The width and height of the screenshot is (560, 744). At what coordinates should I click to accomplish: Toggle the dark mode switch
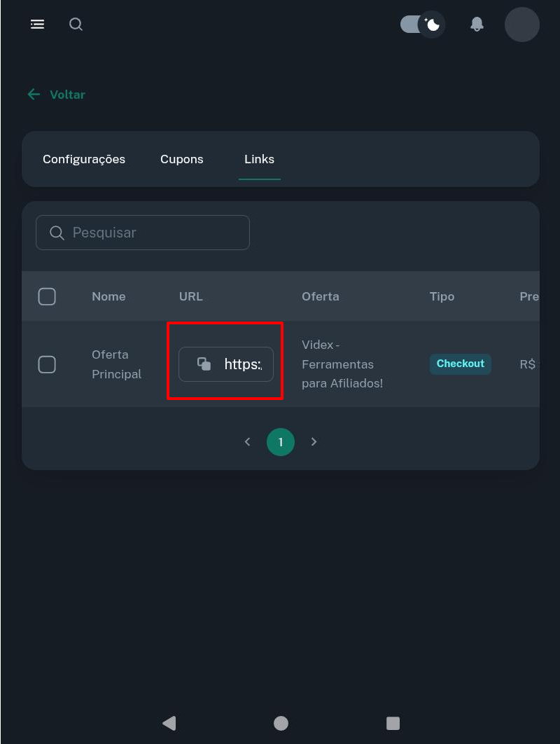point(422,25)
